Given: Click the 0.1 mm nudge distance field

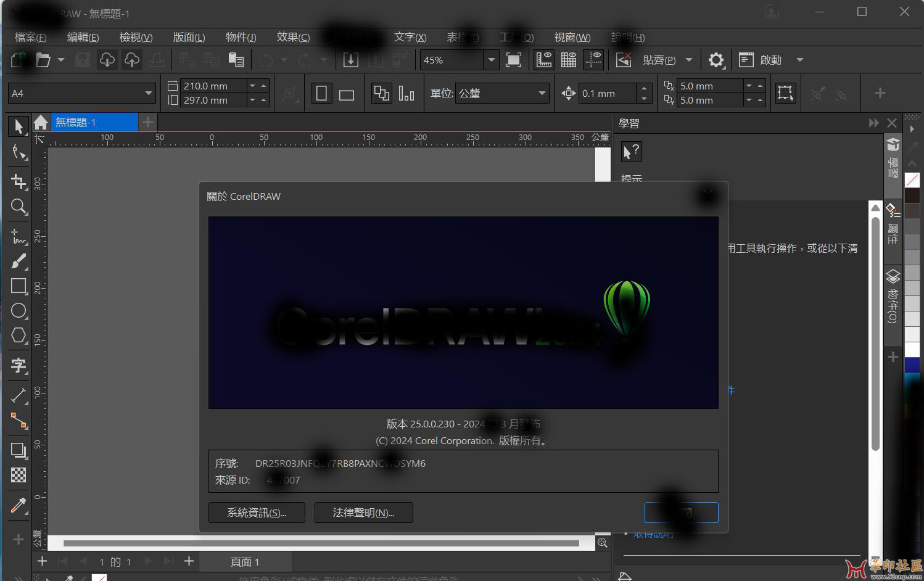Looking at the screenshot, I should [607, 94].
